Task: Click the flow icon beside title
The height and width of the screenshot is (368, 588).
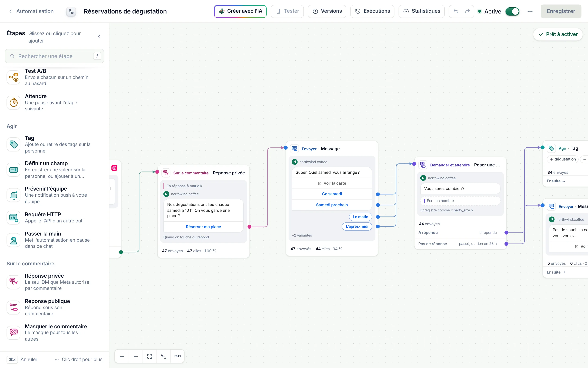Action: (71, 11)
